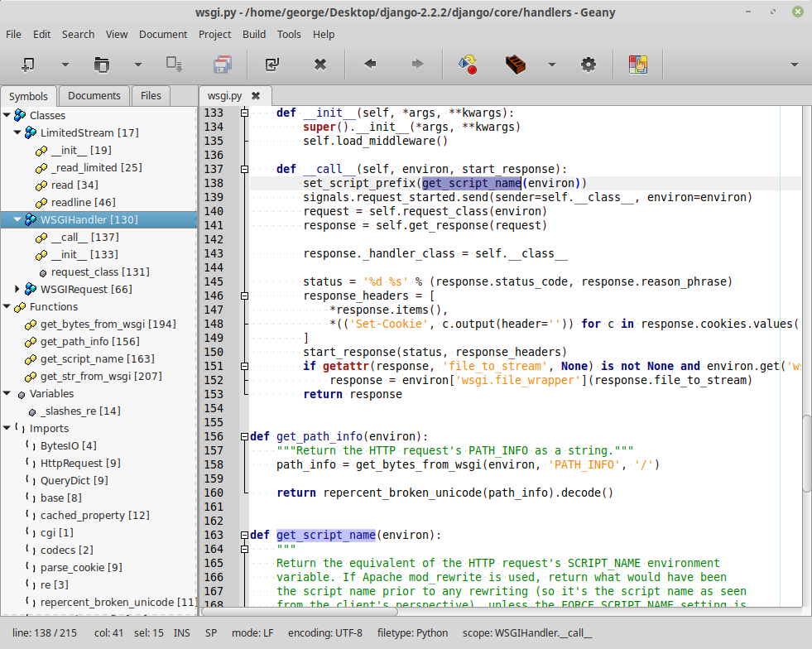Click the Compile toolbar icon
Viewport: 812px width, 649px height.
[x=468, y=65]
